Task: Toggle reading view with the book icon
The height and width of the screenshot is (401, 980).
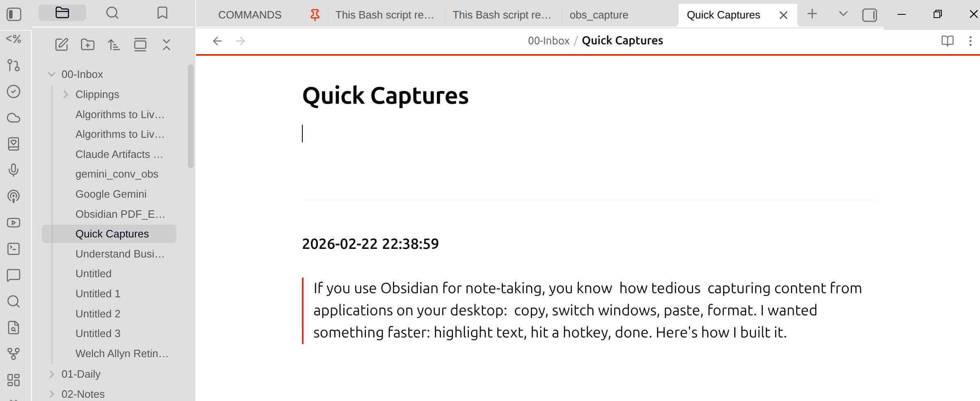Action: coord(948,41)
